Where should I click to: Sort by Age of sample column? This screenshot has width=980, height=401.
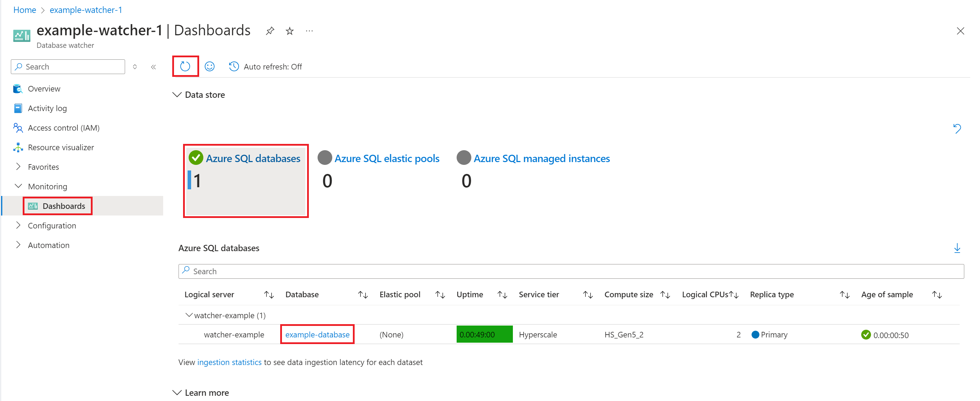tap(937, 294)
